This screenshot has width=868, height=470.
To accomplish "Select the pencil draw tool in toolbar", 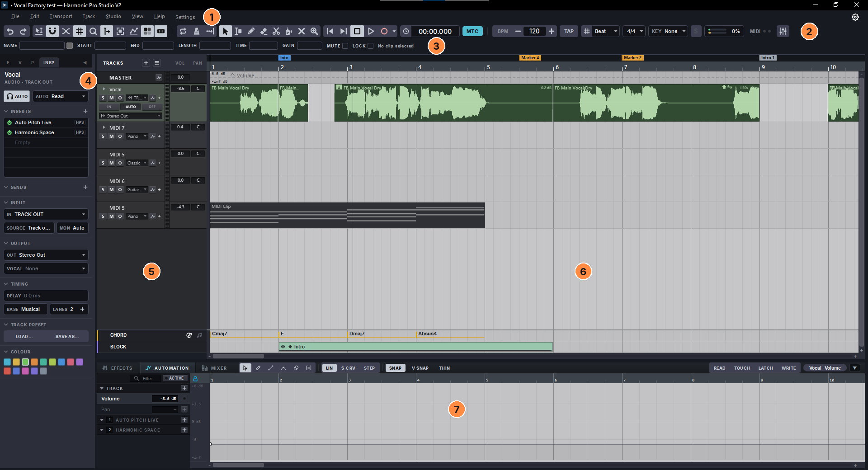I will point(251,31).
